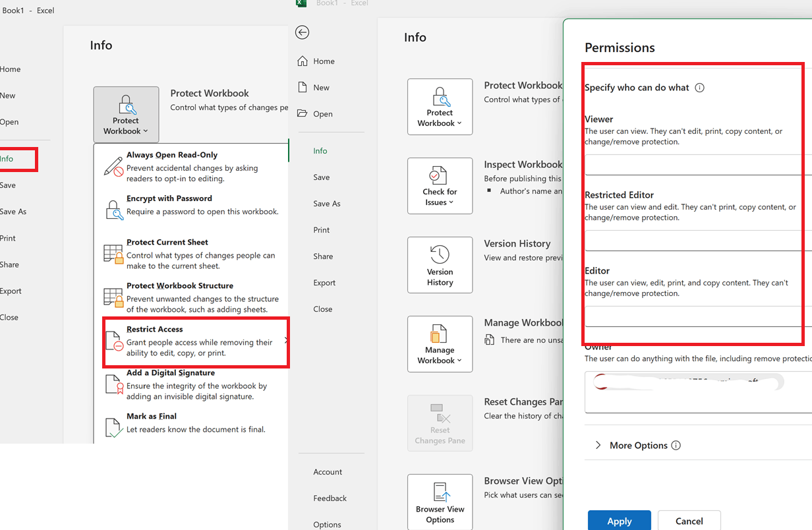Viewport: 812px width, 530px height.
Task: Open the Account page
Action: tap(328, 471)
